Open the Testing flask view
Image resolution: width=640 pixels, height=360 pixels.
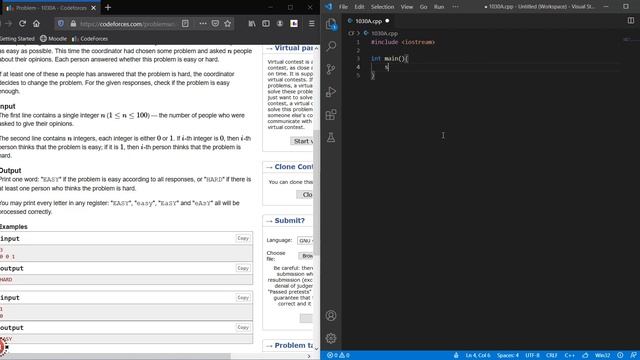331,137
